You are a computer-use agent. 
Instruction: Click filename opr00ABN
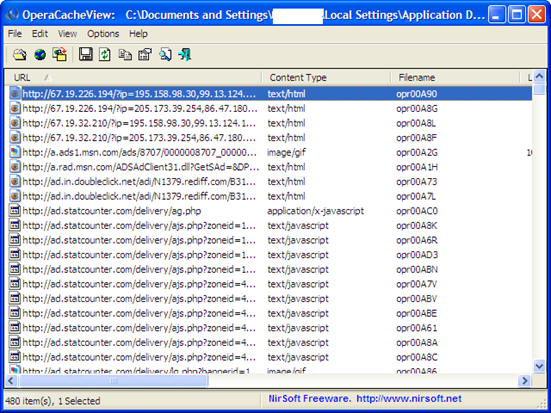click(x=417, y=269)
